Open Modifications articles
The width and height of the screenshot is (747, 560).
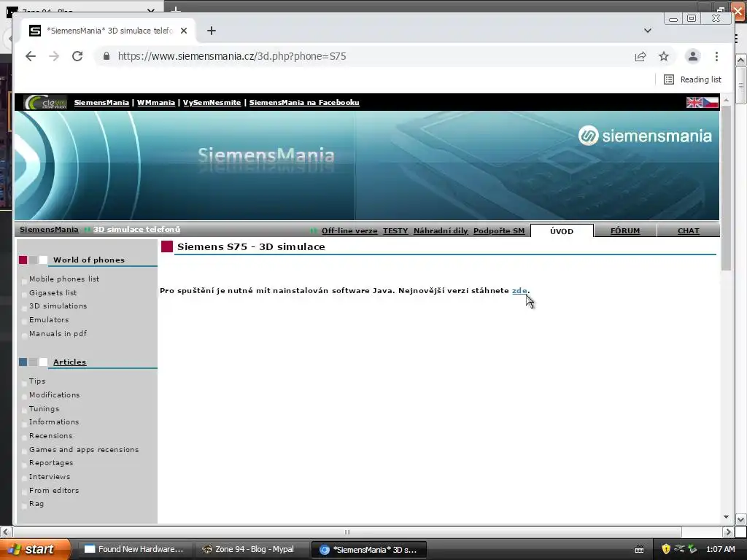tap(54, 394)
